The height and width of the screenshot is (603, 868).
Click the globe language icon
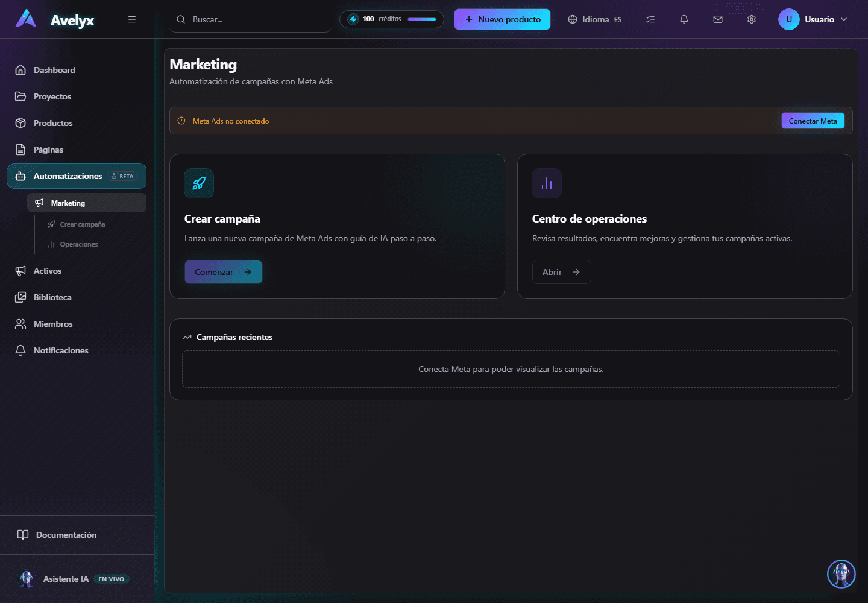pyautogui.click(x=573, y=19)
